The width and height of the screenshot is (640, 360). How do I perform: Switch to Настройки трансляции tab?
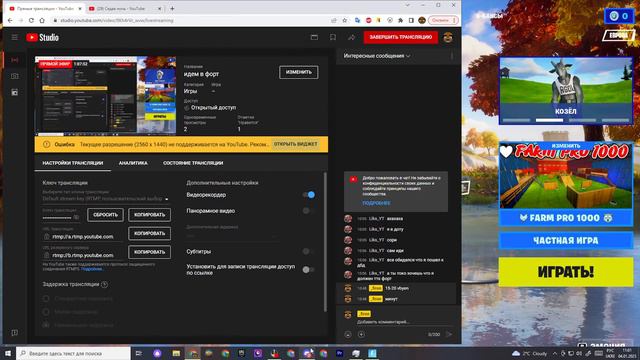[x=73, y=163]
